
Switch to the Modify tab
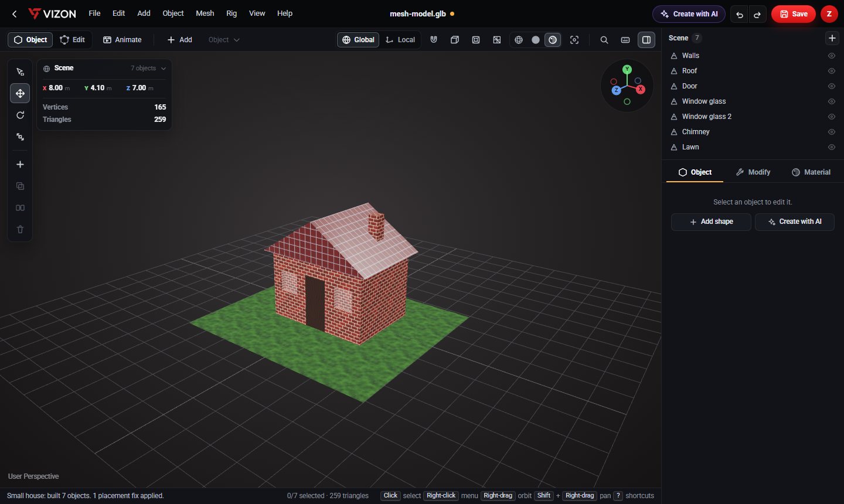[753, 172]
